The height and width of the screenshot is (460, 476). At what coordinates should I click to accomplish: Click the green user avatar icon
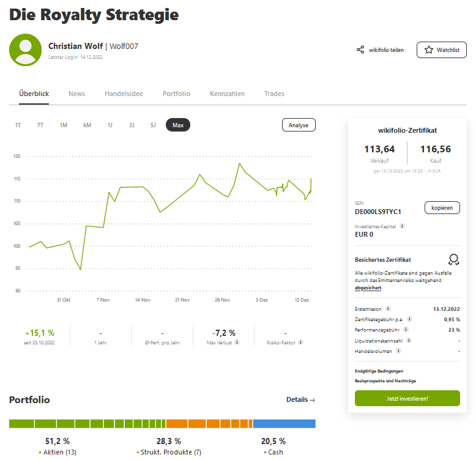(25, 50)
